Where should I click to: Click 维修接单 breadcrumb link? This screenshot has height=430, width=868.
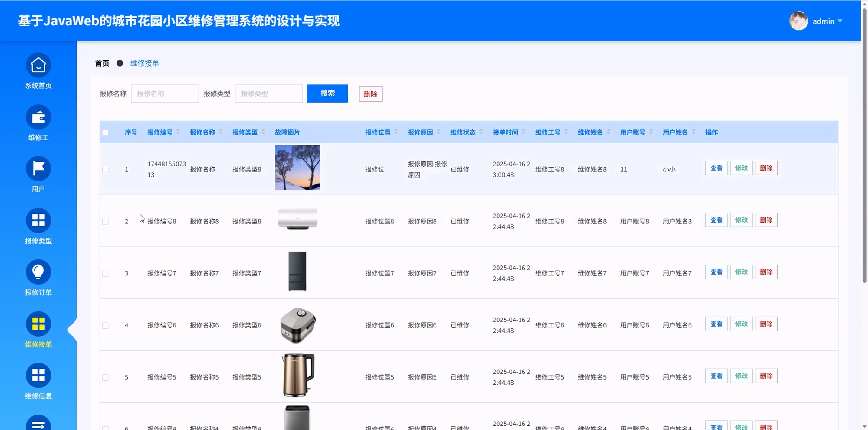pyautogui.click(x=145, y=63)
